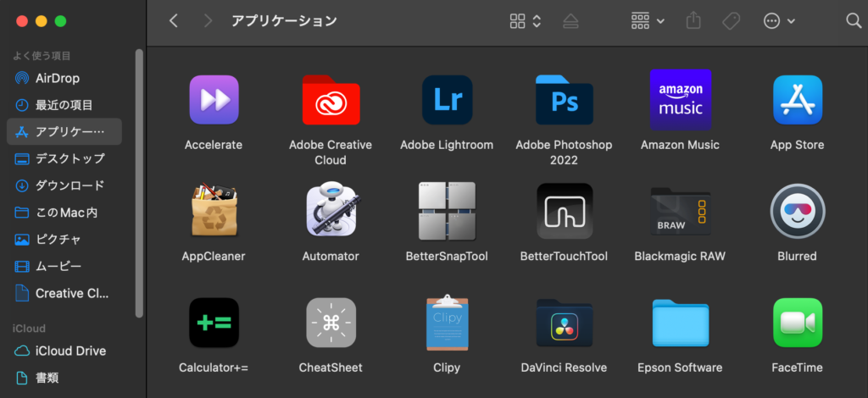
Task: Open Creative Cloud Files in the sidebar
Action: [64, 293]
